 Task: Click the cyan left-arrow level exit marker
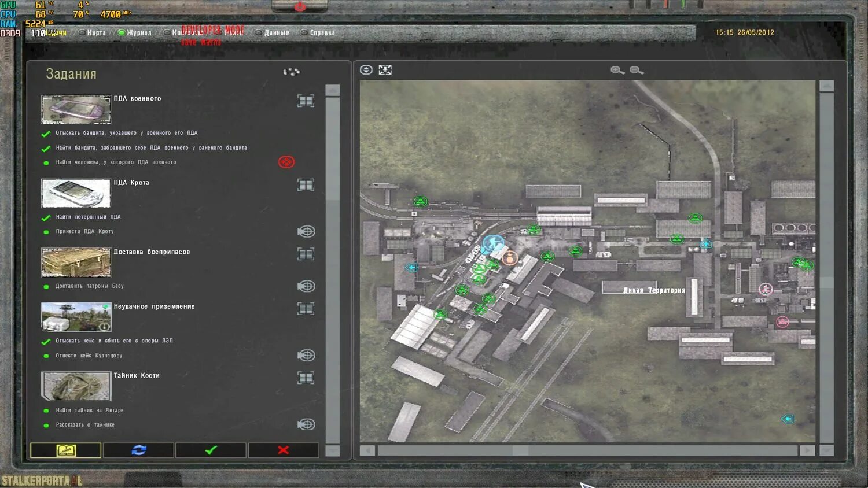411,267
